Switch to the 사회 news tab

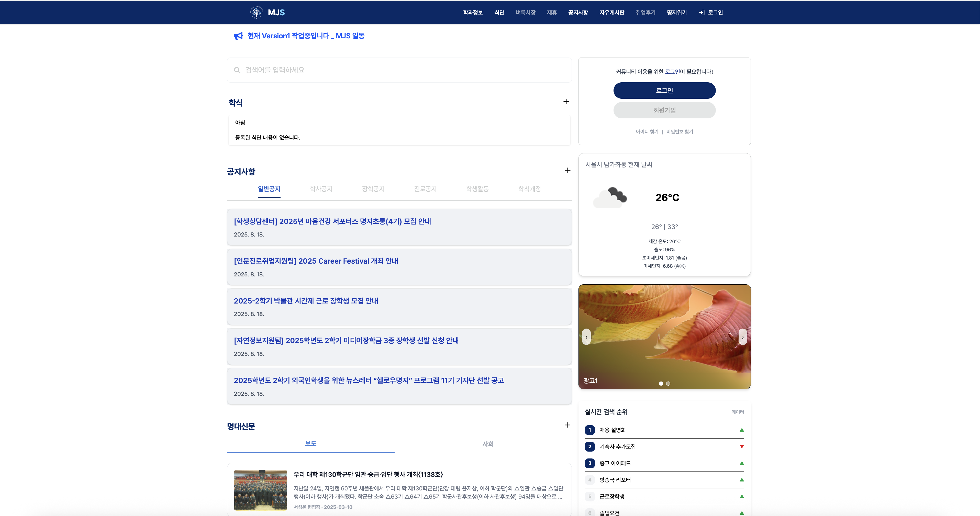pyautogui.click(x=488, y=444)
